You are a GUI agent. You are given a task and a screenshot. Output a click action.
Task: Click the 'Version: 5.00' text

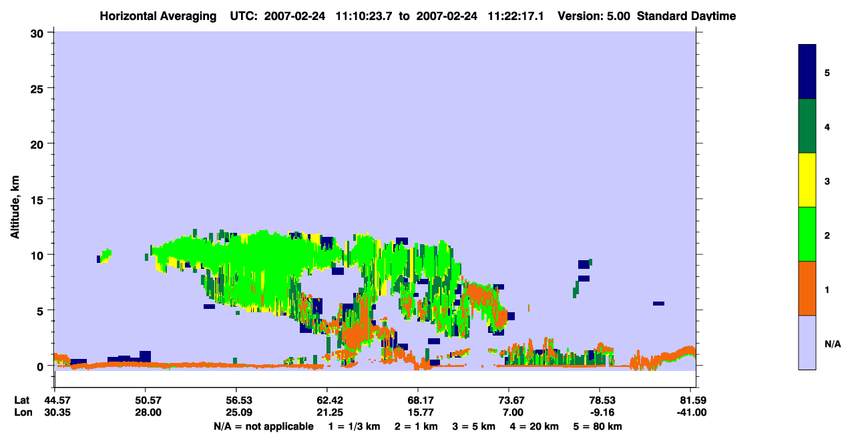point(594,16)
